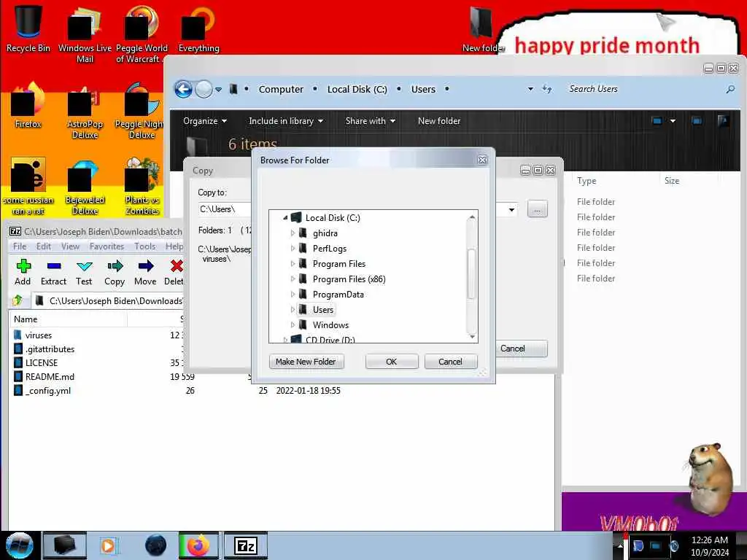Viewport: 747px width, 560px height.
Task: Open Plants vs Zombies desktop icon
Action: point(142,187)
